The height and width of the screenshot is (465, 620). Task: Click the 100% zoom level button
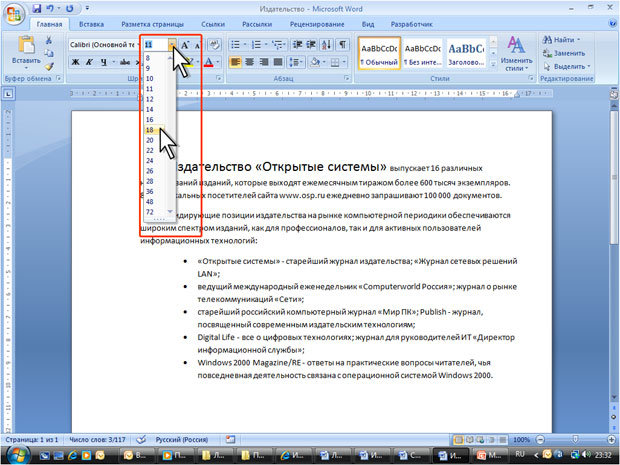point(521,440)
